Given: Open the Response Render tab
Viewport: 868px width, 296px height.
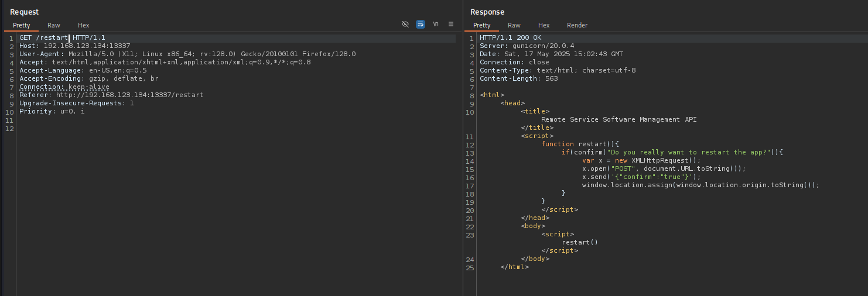Looking at the screenshot, I should 577,25.
